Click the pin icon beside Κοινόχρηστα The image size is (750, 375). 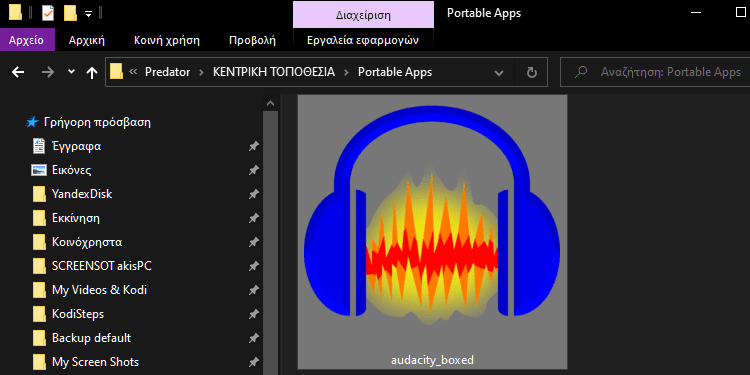[254, 243]
